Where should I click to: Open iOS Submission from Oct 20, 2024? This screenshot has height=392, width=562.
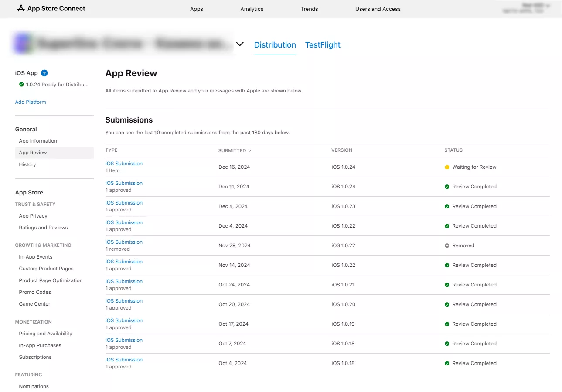124,301
